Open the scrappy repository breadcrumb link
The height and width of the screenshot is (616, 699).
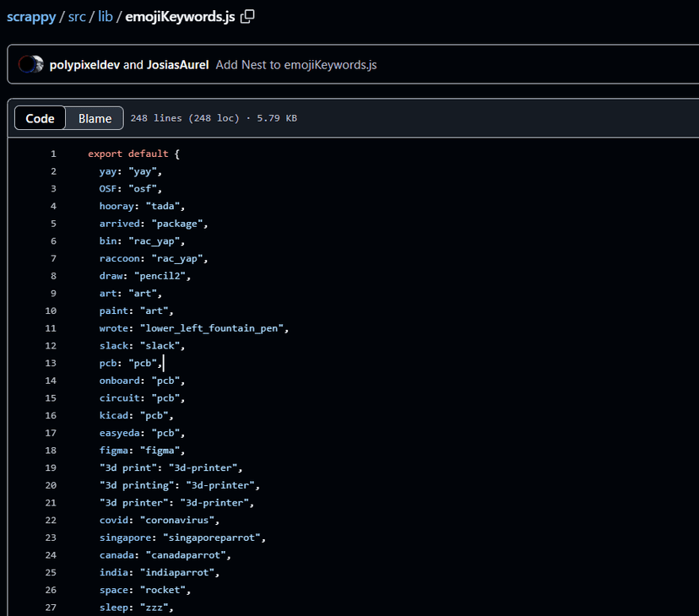[x=31, y=17]
